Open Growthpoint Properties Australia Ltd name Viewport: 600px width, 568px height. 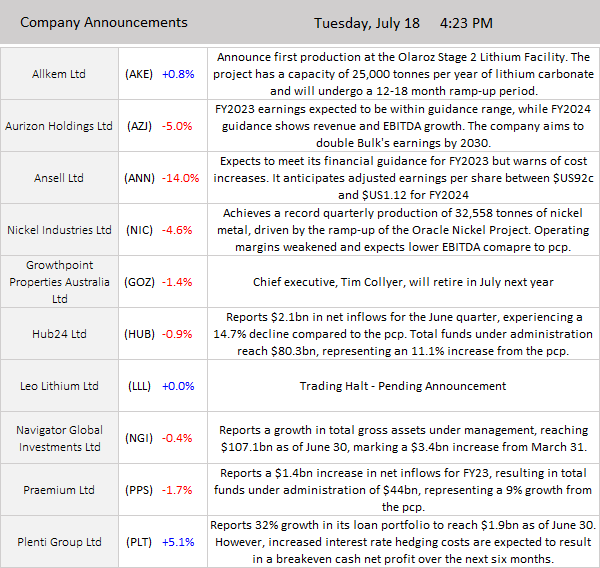coord(58,282)
